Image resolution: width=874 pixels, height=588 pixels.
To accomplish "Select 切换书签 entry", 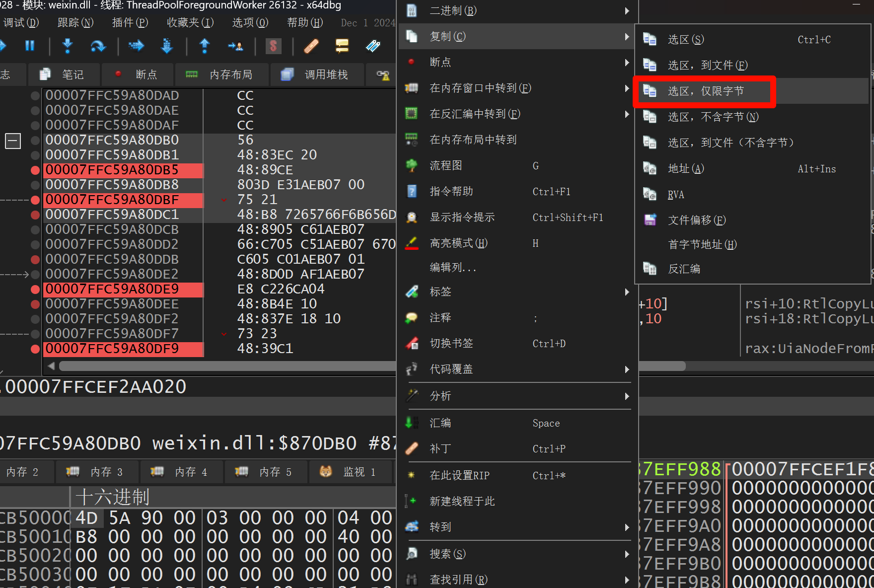I will click(x=518, y=343).
